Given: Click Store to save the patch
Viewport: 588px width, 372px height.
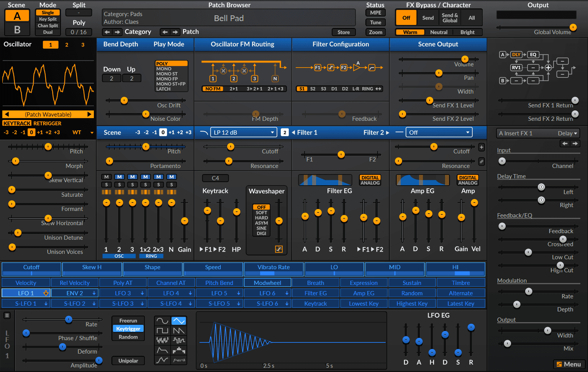Looking at the screenshot, I should (344, 32).
